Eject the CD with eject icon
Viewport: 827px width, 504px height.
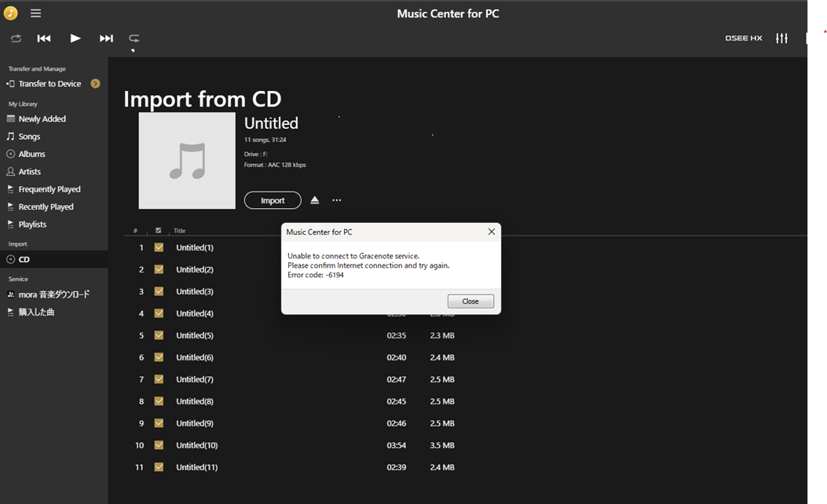pos(315,200)
